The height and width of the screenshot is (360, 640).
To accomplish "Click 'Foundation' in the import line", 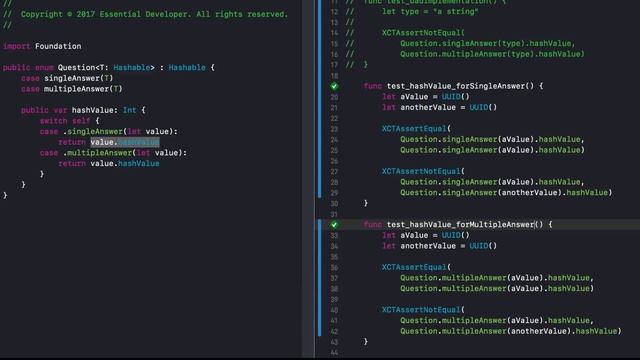I will pyautogui.click(x=58, y=46).
